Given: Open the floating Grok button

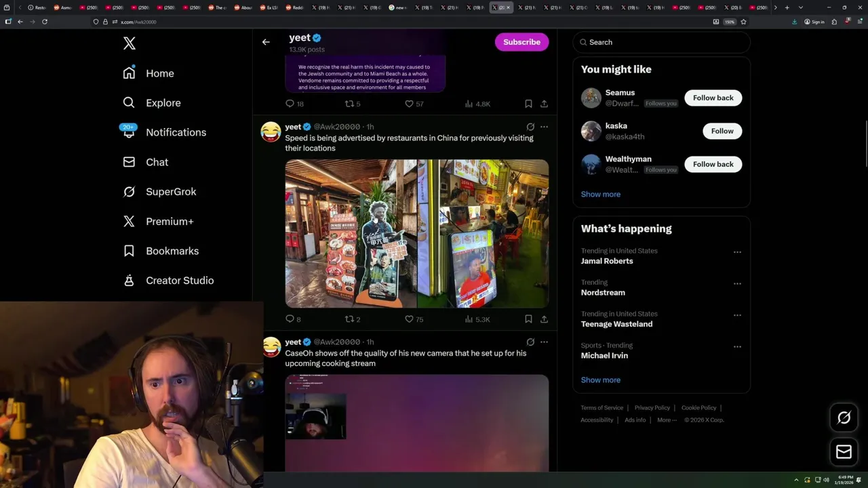Looking at the screenshot, I should 844,418.
